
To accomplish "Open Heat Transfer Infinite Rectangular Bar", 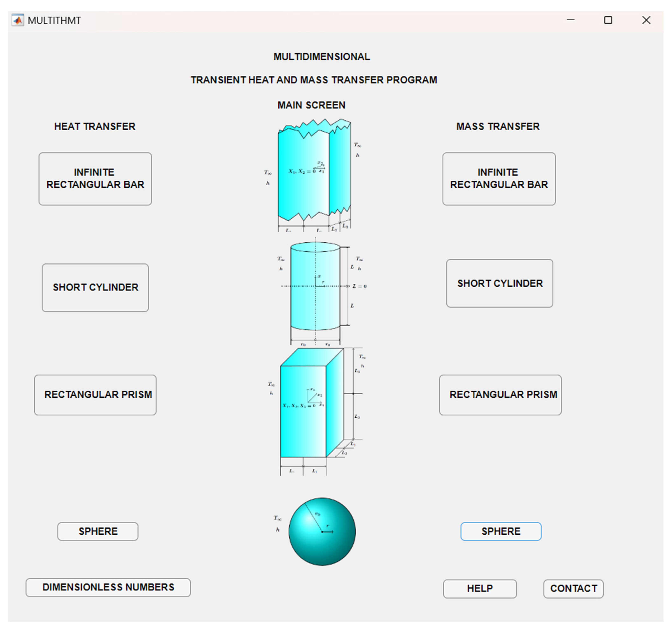I will [95, 179].
